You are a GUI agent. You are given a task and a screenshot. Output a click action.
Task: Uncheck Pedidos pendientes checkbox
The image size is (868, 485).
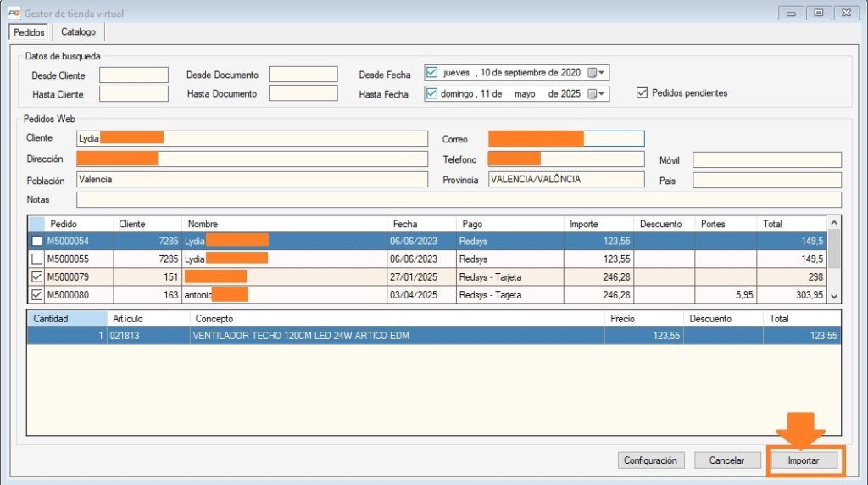tap(642, 92)
